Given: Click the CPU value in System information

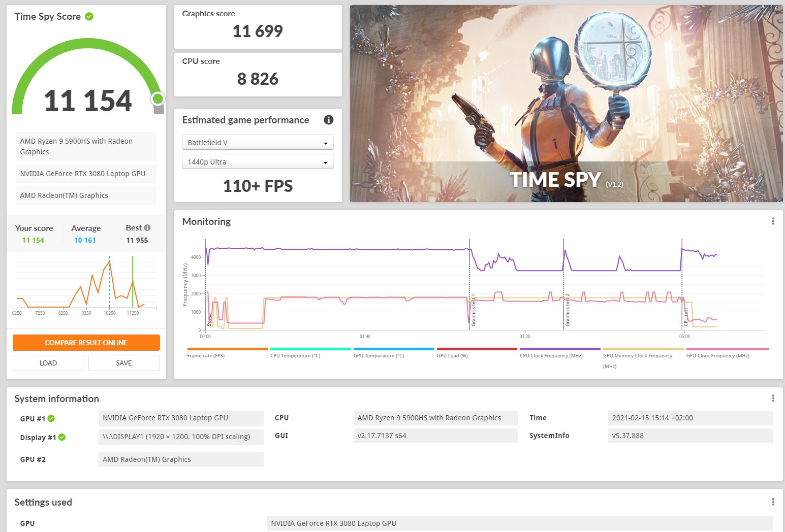Looking at the screenshot, I should point(435,418).
